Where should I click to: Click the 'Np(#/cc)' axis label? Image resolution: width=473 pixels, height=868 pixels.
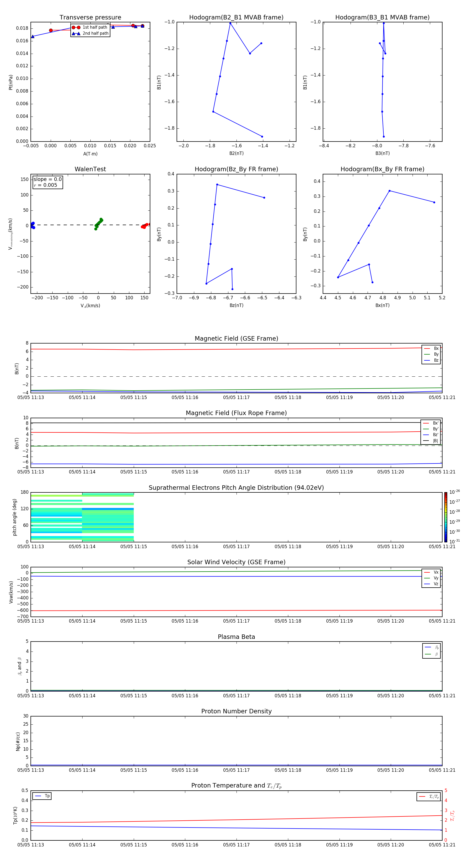(x=18, y=741)
